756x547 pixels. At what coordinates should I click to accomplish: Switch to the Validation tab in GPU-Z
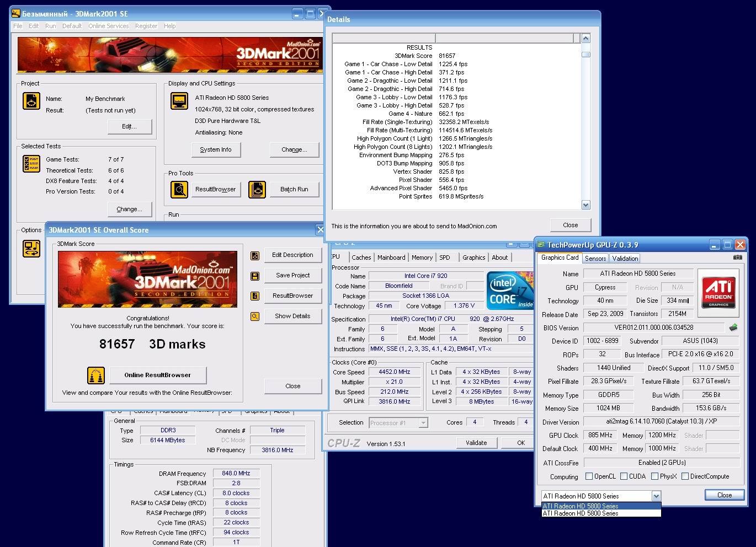(x=625, y=259)
